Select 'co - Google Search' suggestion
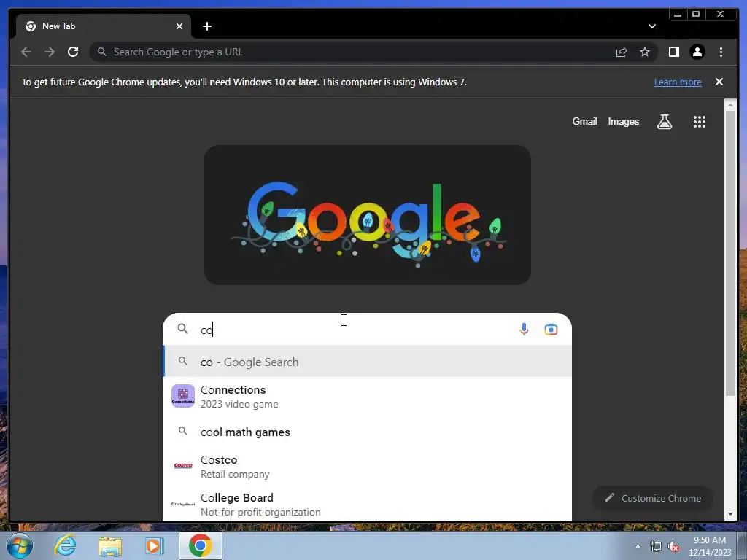The height and width of the screenshot is (560, 747). pos(367,362)
